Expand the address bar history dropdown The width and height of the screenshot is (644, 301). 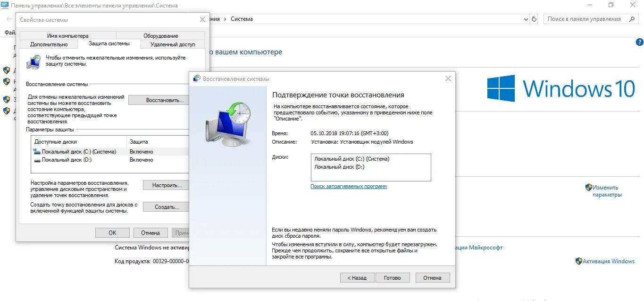(526, 19)
